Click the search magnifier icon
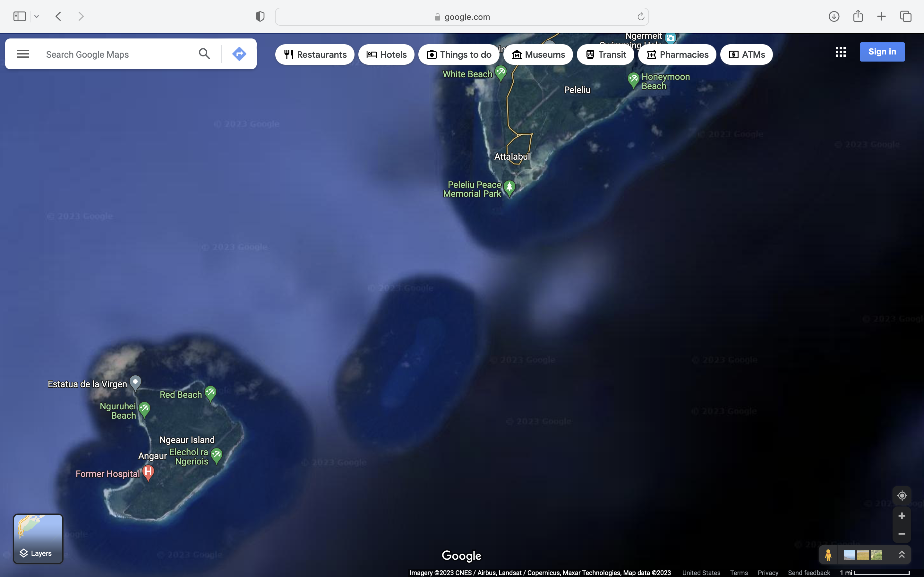 point(204,54)
